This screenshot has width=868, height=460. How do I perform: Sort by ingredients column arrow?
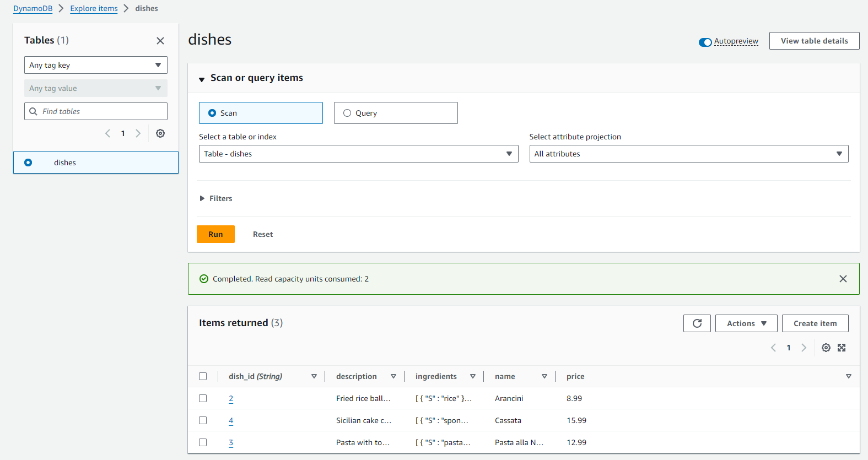click(x=473, y=376)
